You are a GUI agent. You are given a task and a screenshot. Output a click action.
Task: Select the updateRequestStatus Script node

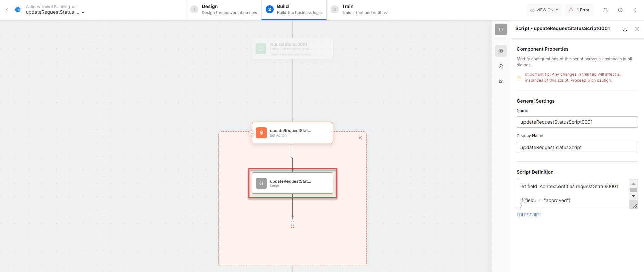pos(292,183)
